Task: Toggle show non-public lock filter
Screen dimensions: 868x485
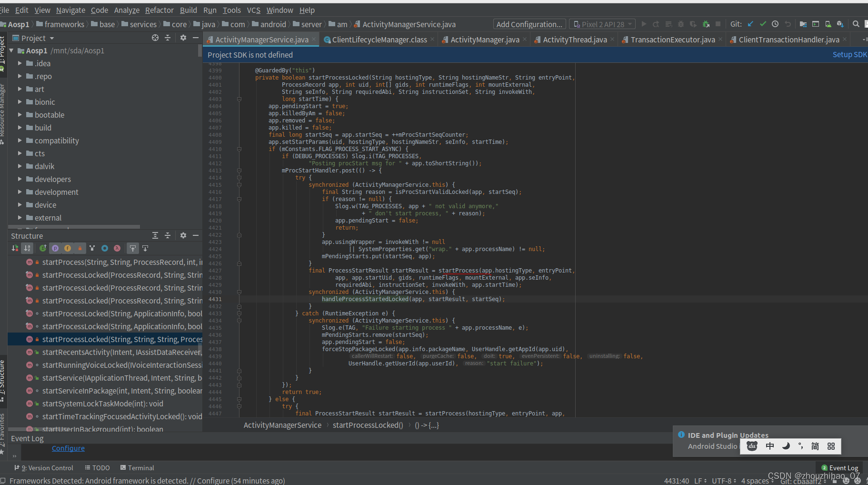Action: [80, 248]
